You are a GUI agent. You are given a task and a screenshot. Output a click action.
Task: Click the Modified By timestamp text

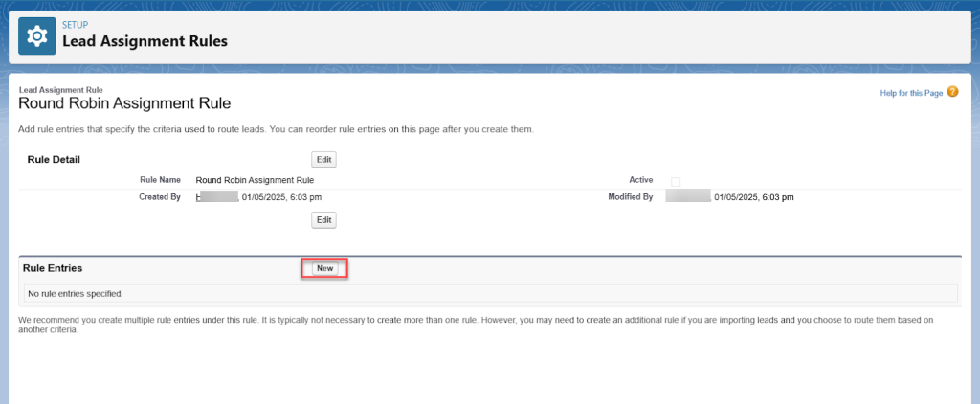click(x=754, y=197)
